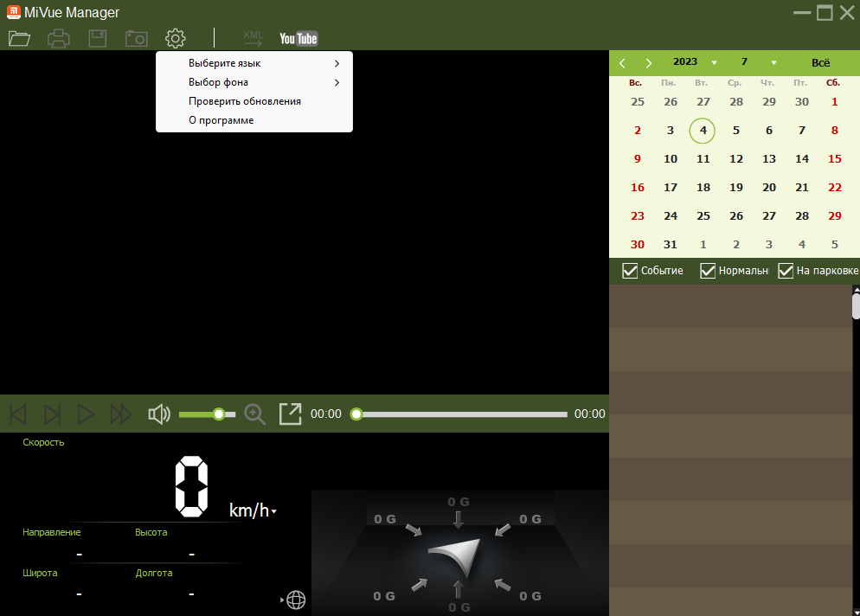860x616 pixels.
Task: Click the save floppy disk icon
Action: click(x=98, y=38)
